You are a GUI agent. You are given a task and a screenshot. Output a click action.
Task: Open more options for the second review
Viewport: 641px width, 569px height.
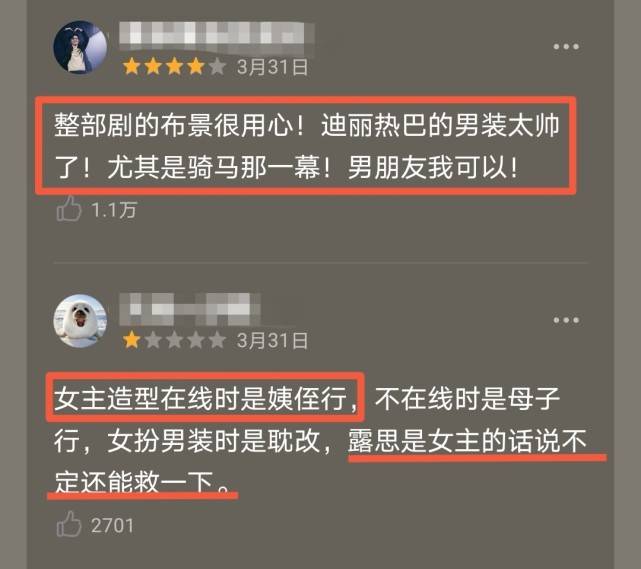[566, 320]
